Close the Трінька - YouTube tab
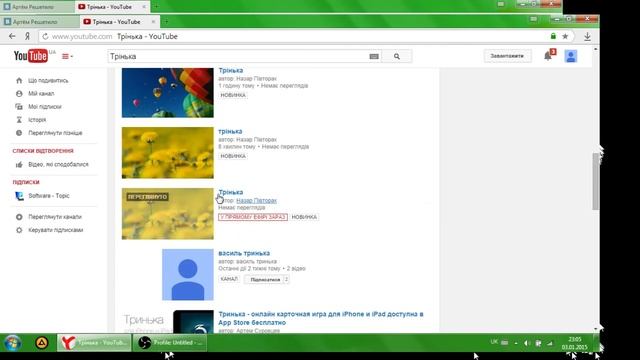 tap(153, 22)
